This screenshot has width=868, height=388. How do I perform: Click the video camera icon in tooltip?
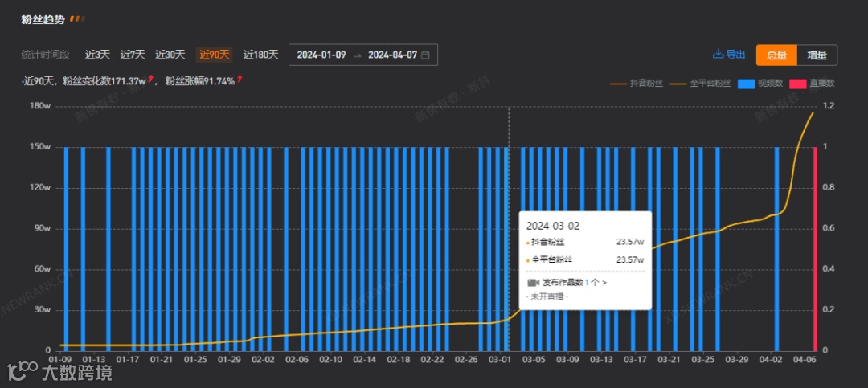(x=533, y=282)
